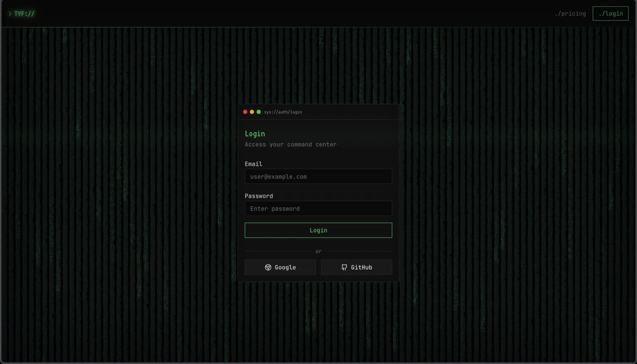Sign in with GitHub
637x364 pixels.
point(357,267)
